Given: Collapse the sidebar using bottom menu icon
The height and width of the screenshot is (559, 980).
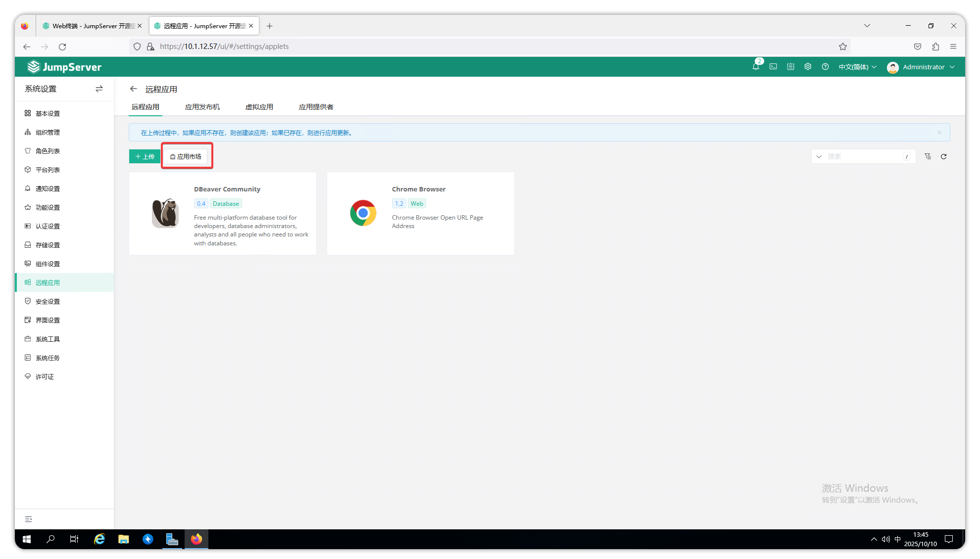Looking at the screenshot, I should [29, 519].
